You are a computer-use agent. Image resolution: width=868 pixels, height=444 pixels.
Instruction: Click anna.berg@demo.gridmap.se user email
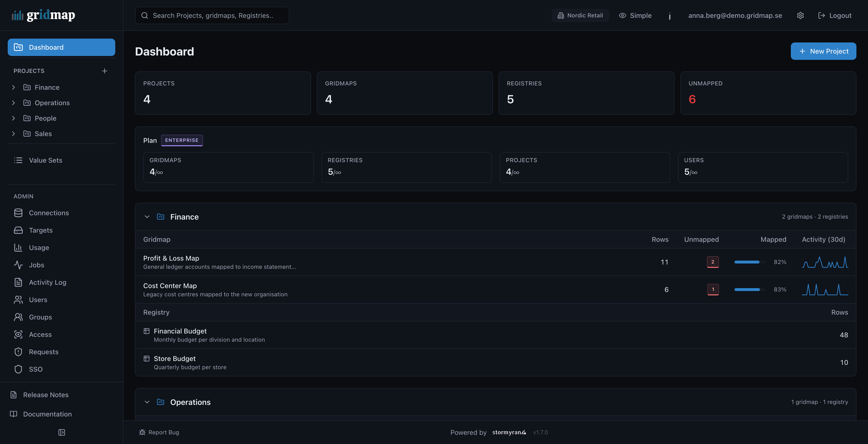[735, 15]
